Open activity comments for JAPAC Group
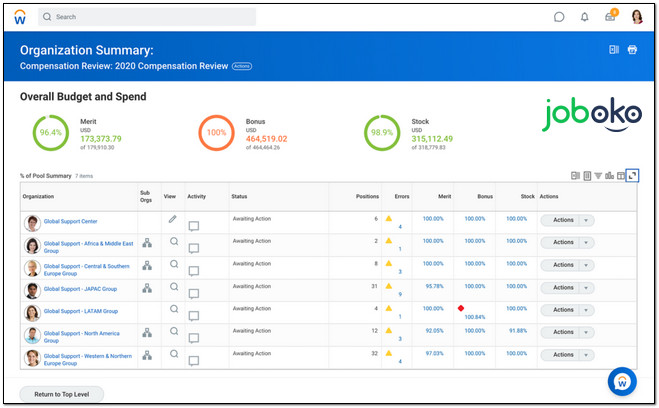Viewport: 659px width, 408px height. click(x=194, y=292)
